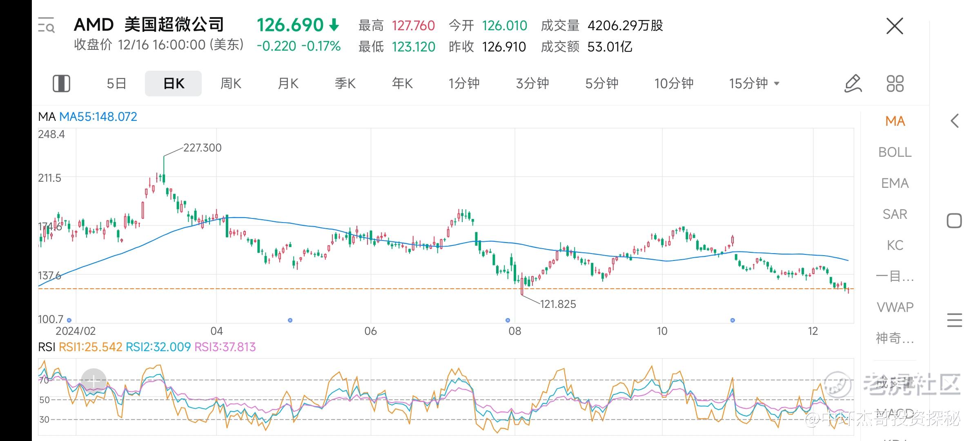This screenshot has height=441, width=980.
Task: Switch to the 月K monthly tab
Action: (x=288, y=83)
